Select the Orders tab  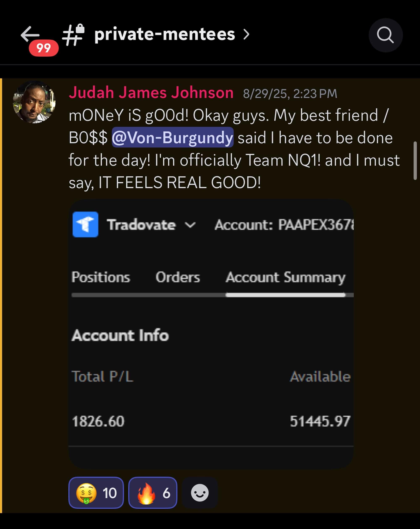[x=178, y=277]
